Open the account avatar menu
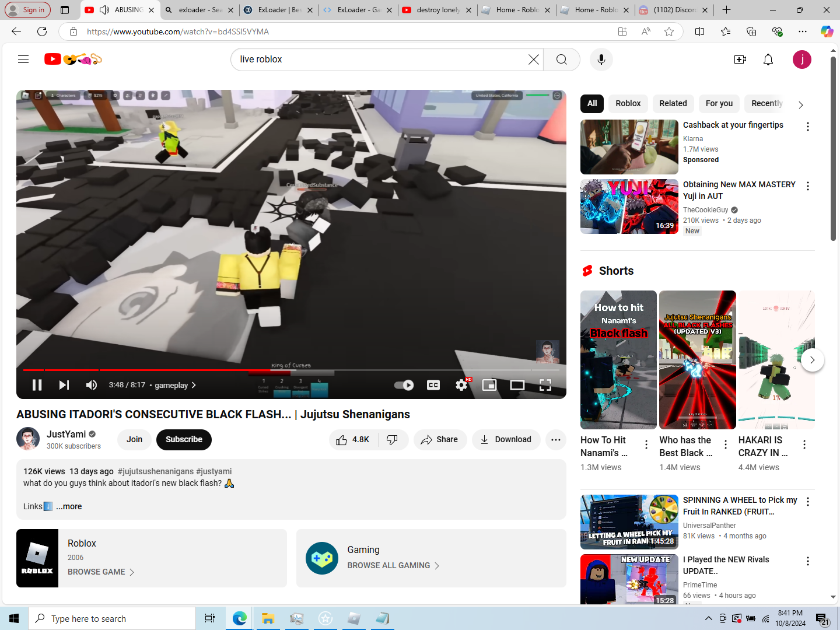840x630 pixels. [x=802, y=60]
